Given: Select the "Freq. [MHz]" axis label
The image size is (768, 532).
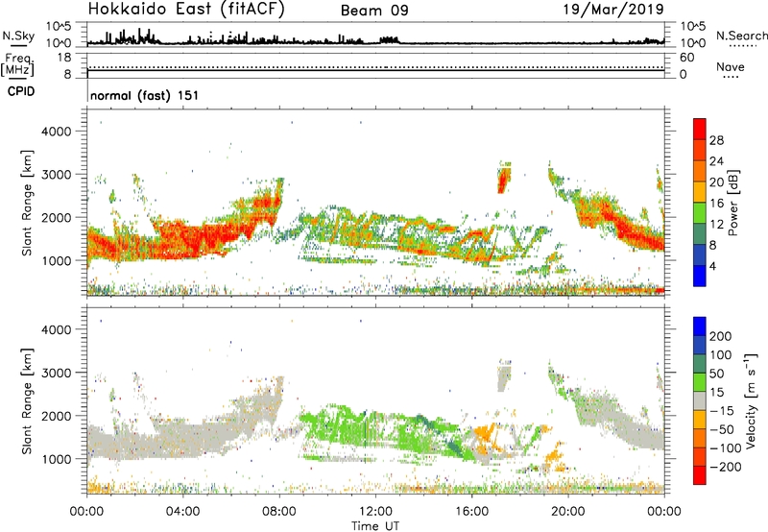Looking at the screenshot, I should pyautogui.click(x=17, y=65).
